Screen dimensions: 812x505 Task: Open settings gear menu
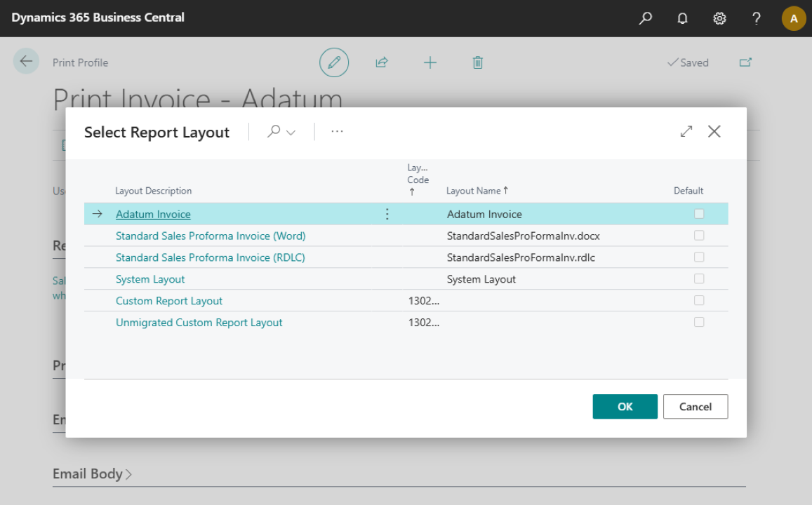pyautogui.click(x=719, y=19)
